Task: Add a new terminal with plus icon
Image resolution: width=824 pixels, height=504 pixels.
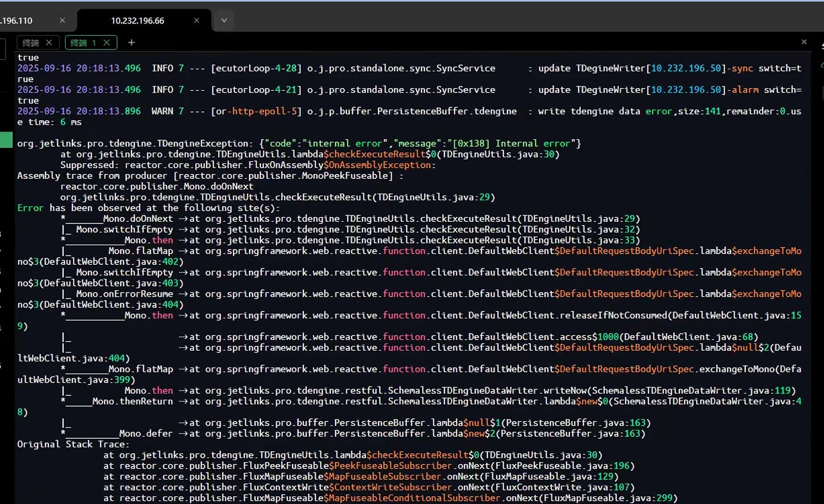Action: pos(131,42)
